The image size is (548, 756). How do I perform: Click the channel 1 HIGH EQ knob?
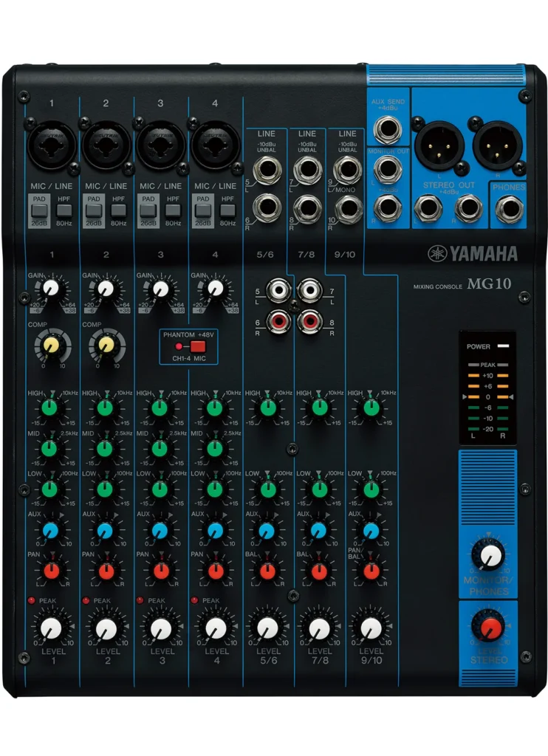[49, 408]
